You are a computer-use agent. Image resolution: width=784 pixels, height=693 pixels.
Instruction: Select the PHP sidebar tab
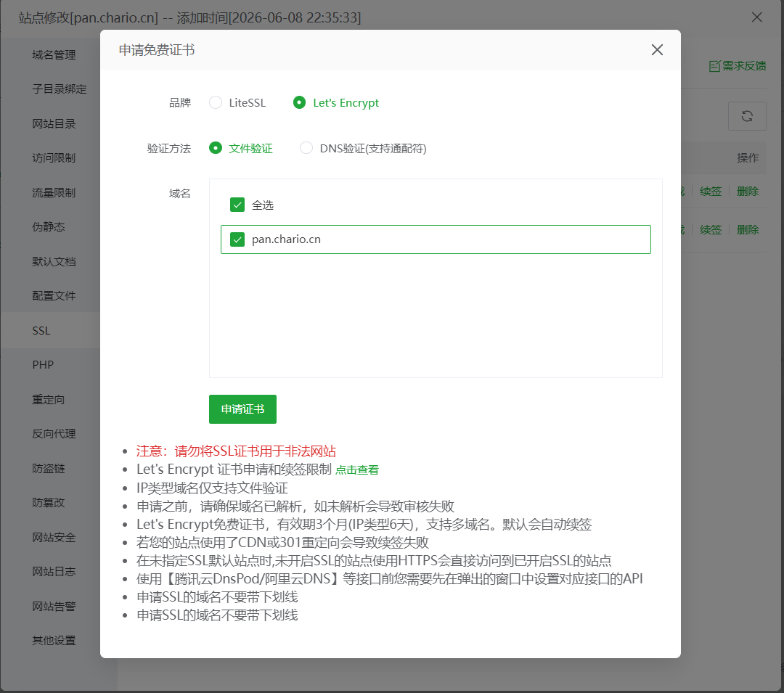(43, 365)
